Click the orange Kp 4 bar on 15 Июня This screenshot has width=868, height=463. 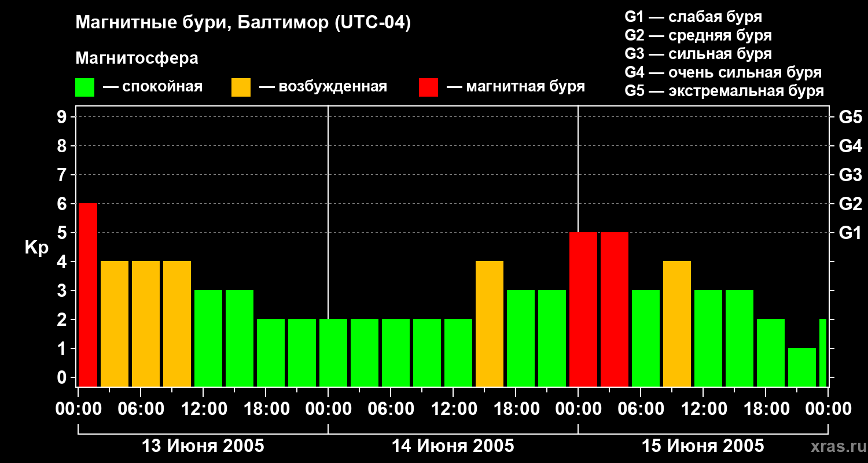click(x=677, y=324)
